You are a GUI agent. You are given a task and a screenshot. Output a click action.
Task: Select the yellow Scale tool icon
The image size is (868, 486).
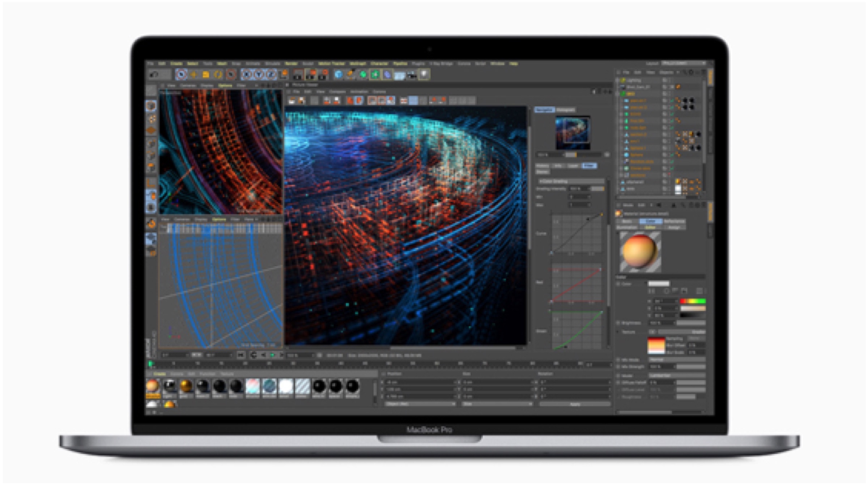point(206,75)
